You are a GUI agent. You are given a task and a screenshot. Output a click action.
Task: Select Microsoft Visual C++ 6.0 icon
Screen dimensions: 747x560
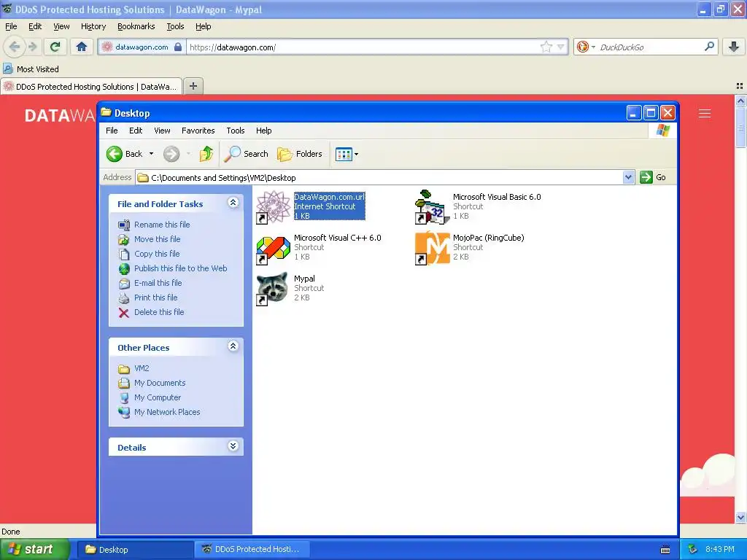273,248
